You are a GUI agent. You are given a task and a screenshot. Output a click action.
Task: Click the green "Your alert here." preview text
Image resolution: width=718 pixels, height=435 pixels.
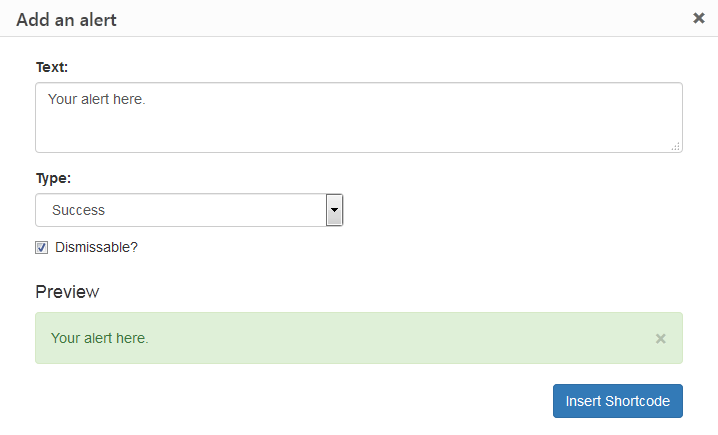tap(100, 338)
